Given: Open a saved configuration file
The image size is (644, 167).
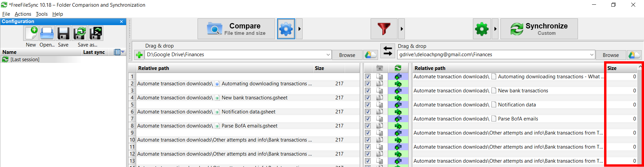Looking at the screenshot, I should pyautogui.click(x=47, y=33).
